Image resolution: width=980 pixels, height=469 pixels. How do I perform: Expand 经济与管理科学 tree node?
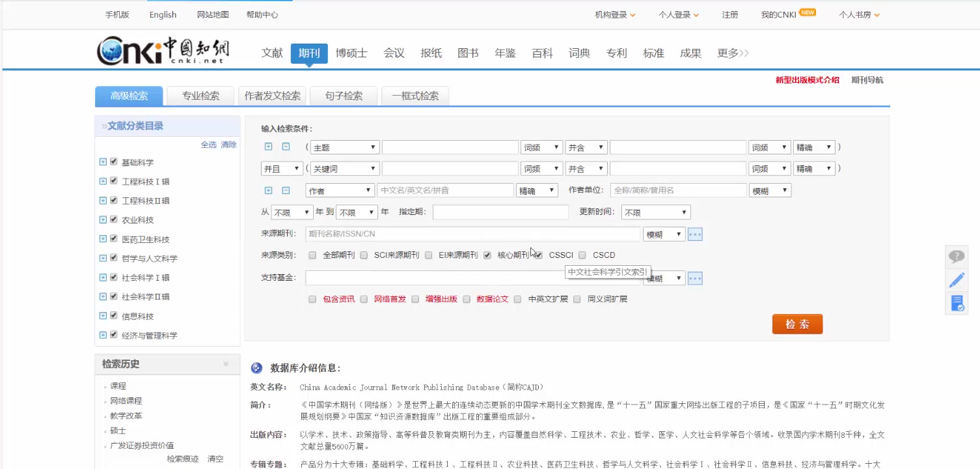pos(103,335)
